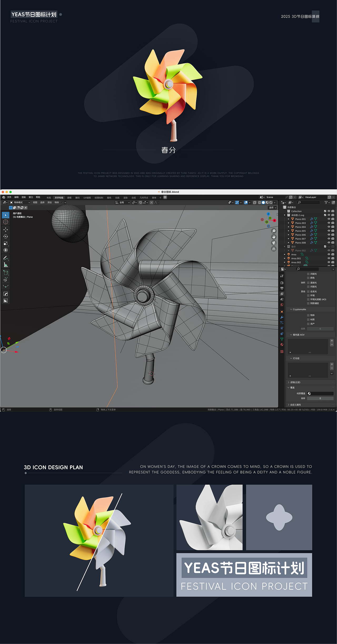The width and height of the screenshot is (337, 644).
Task: Click the 材质覆盖 material override field
Action: pyautogui.click(x=320, y=394)
